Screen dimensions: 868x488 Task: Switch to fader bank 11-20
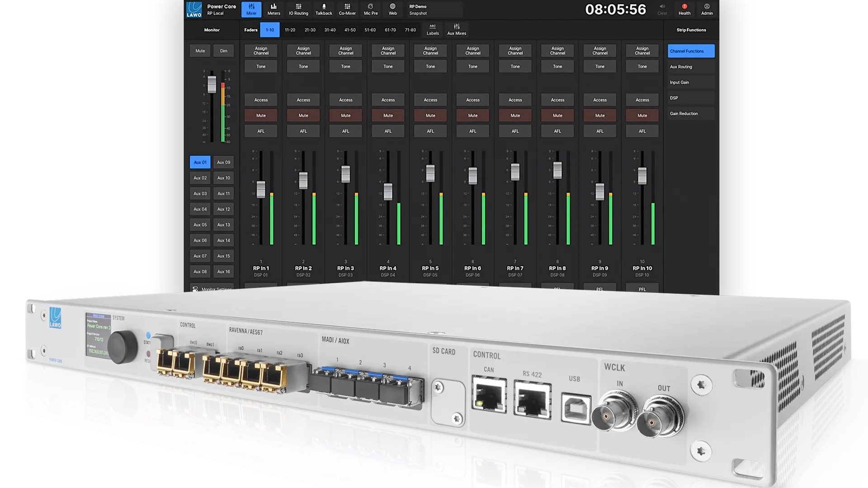pos(290,30)
